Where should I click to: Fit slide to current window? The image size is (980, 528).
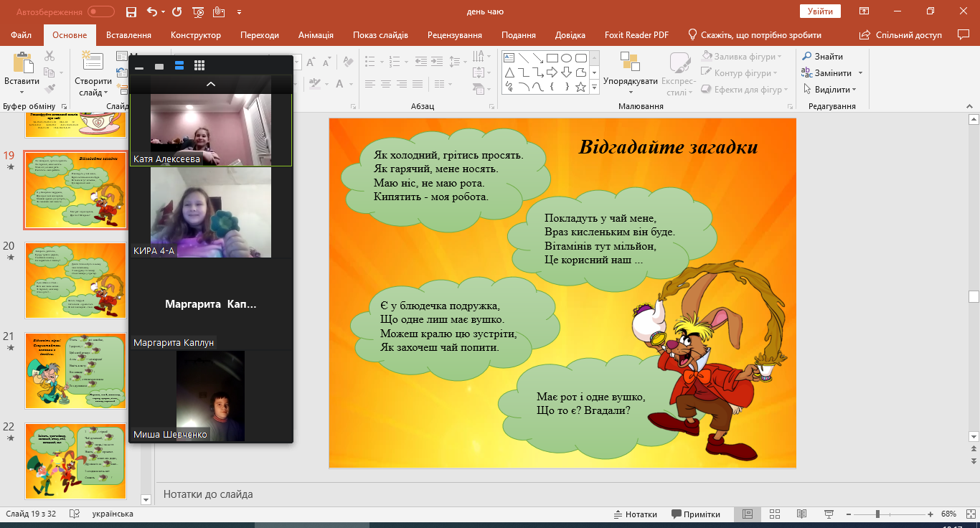(x=969, y=514)
